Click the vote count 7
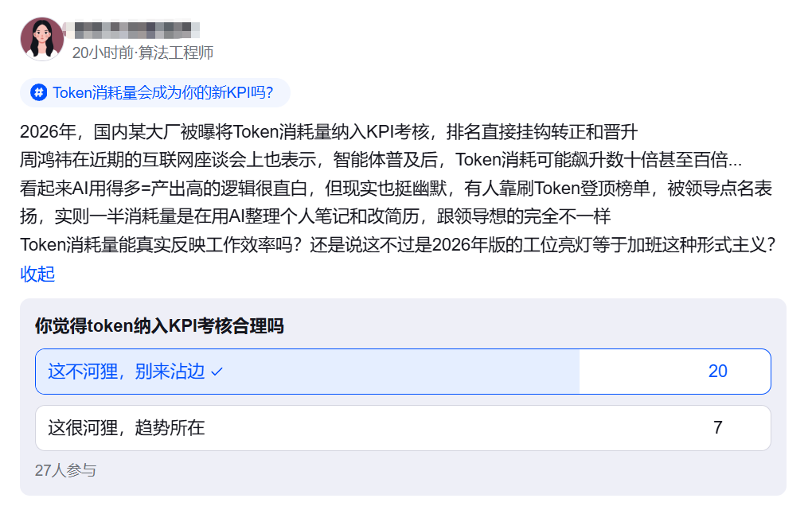Viewport: 812px width, 506px height. 717,428
